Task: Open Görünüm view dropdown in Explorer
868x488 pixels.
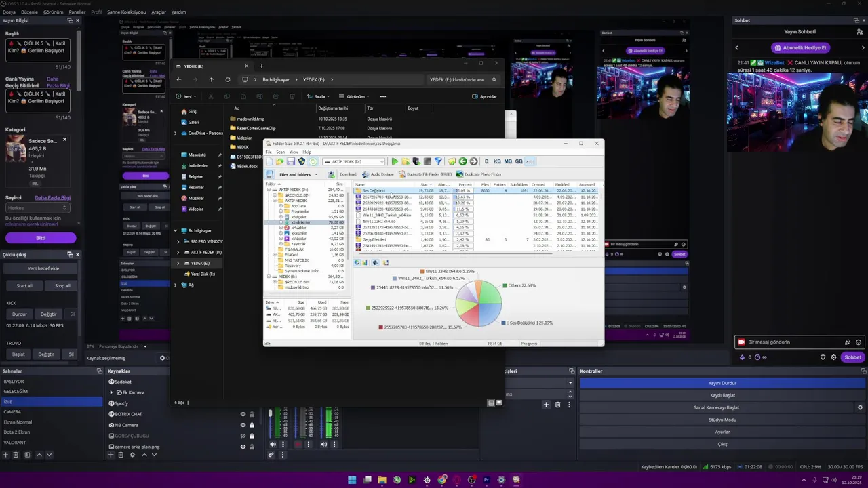Action: point(355,96)
